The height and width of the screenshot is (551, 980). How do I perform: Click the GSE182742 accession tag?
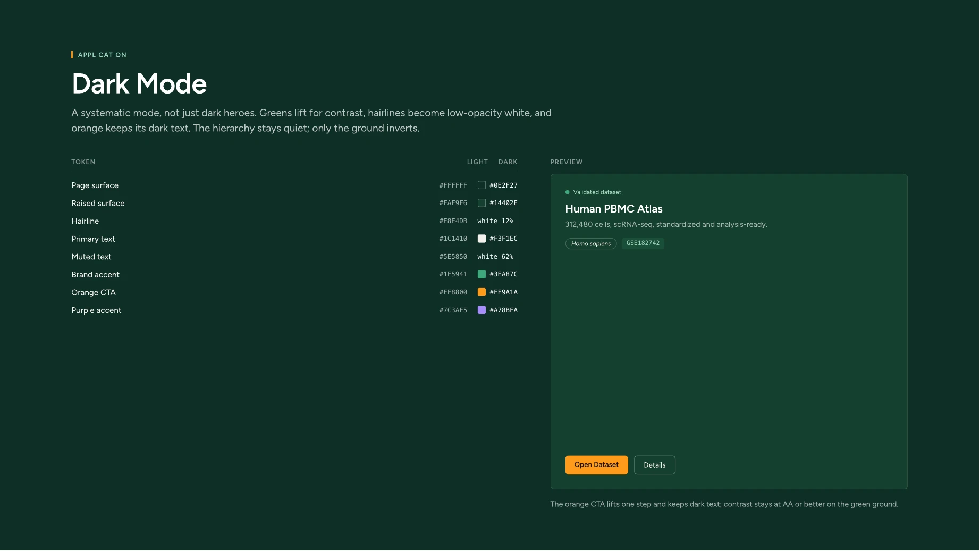pyautogui.click(x=643, y=243)
